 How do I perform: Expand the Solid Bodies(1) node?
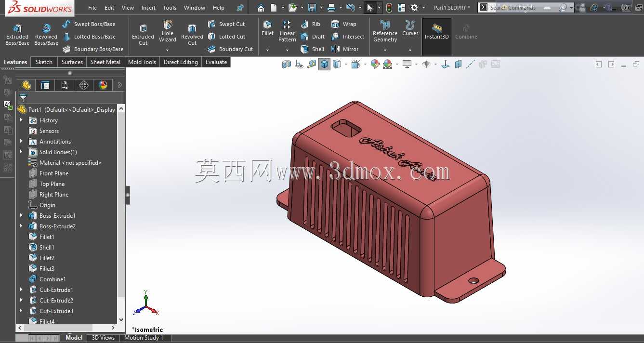tap(21, 152)
